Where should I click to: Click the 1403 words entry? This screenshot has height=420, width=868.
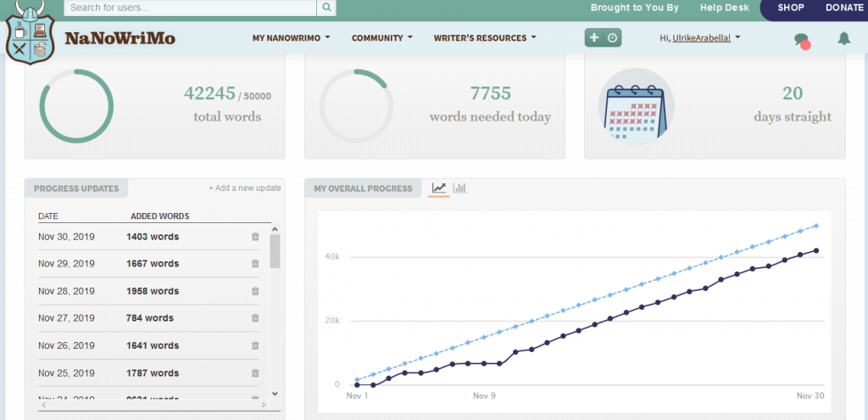(x=153, y=237)
